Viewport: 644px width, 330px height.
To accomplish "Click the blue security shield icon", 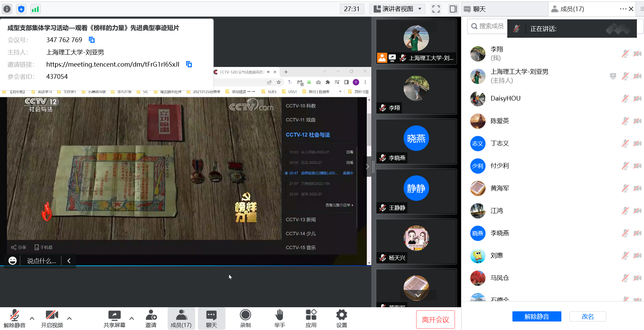I will pos(21,9).
